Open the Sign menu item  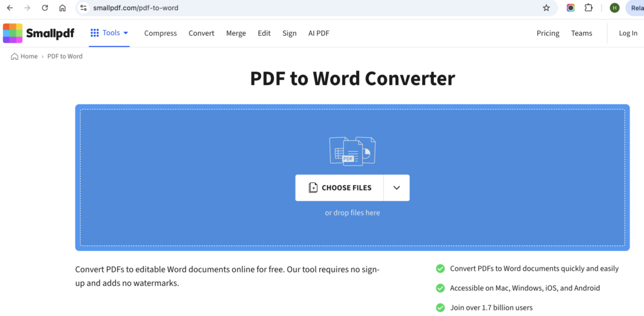(x=289, y=33)
